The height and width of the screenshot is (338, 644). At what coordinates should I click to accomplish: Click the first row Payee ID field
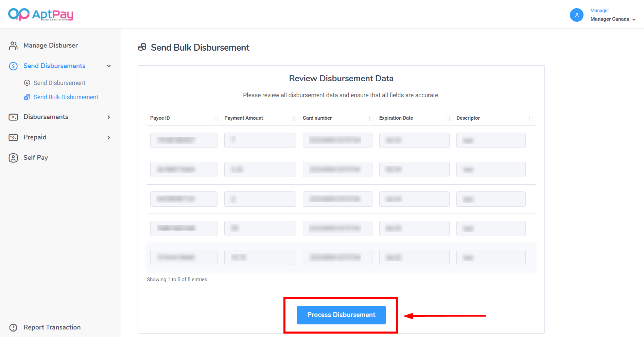pyautogui.click(x=184, y=140)
